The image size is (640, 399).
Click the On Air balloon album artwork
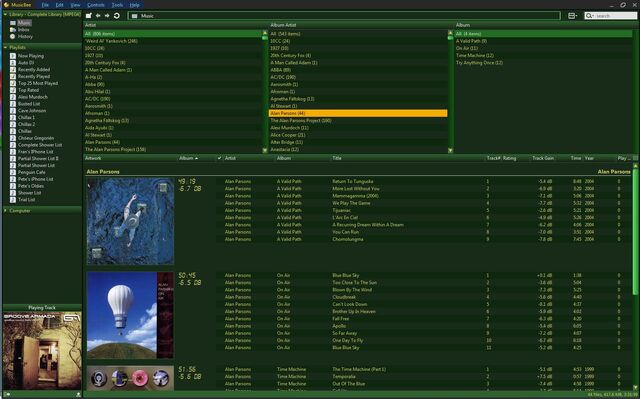[130, 315]
